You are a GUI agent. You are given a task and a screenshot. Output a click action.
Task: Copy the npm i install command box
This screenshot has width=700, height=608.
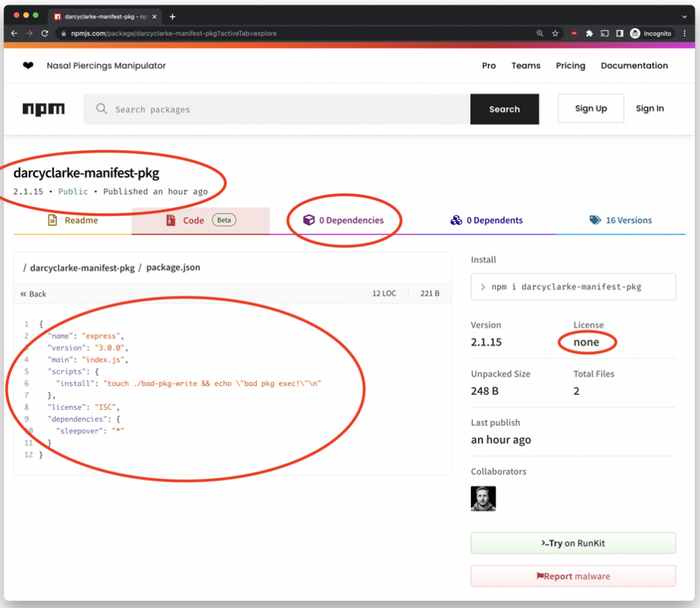[x=574, y=287]
